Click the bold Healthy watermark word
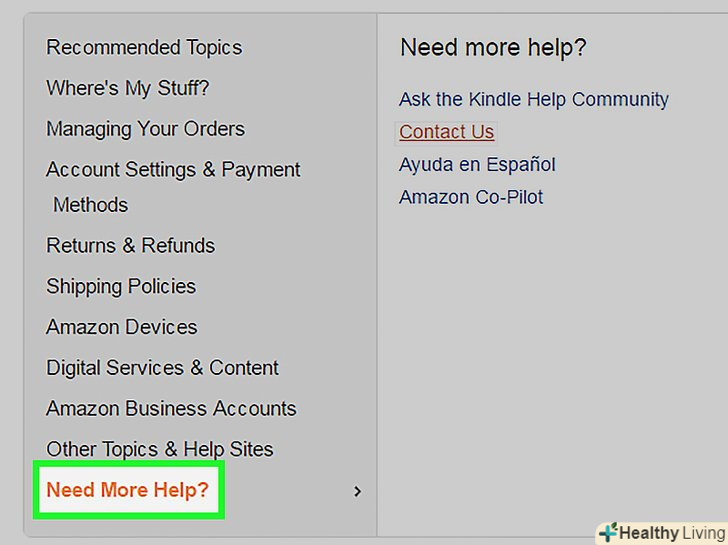The image size is (728, 545). [649, 533]
